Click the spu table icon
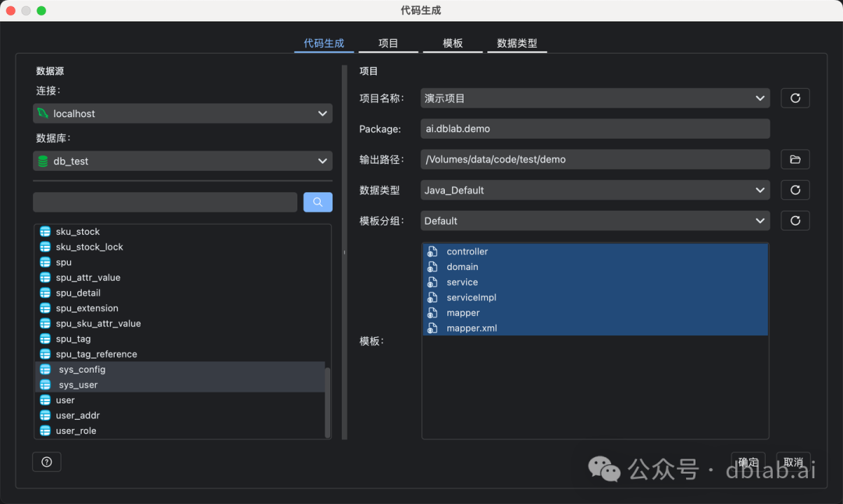The width and height of the screenshot is (843, 504). click(x=45, y=262)
